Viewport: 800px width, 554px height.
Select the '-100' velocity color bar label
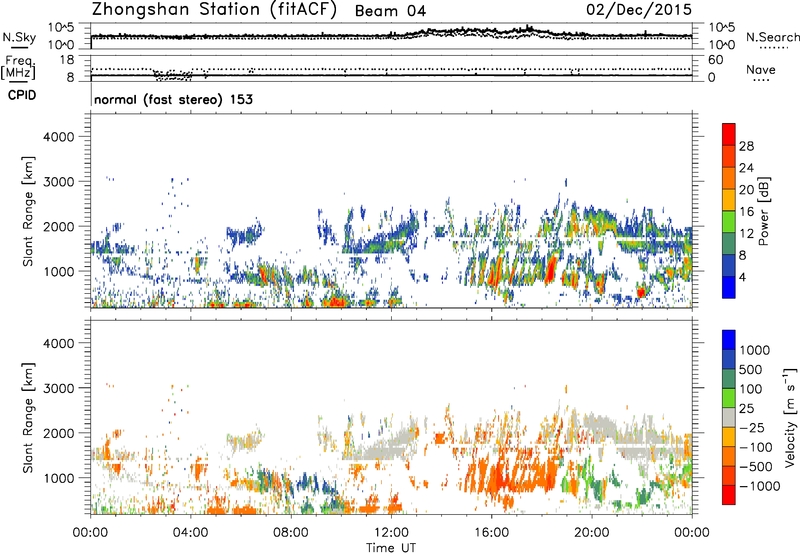click(755, 447)
